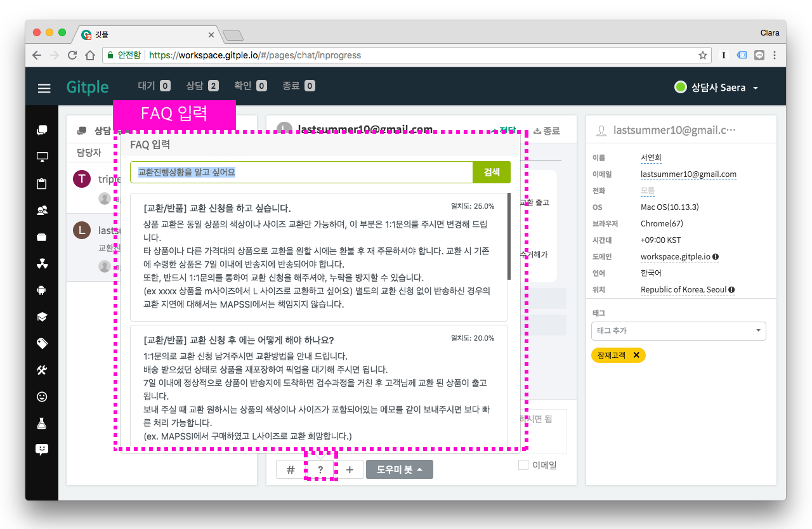The image size is (812, 529).
Task: Open the hamburger menu
Action: (44, 88)
